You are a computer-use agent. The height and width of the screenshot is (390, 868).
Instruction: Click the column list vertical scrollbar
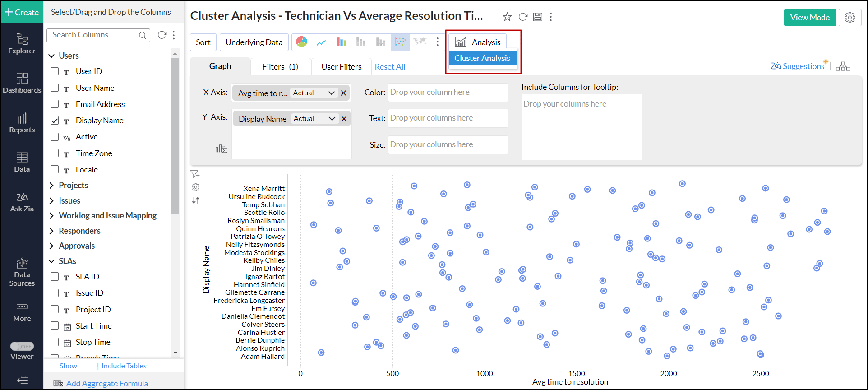[x=175, y=135]
